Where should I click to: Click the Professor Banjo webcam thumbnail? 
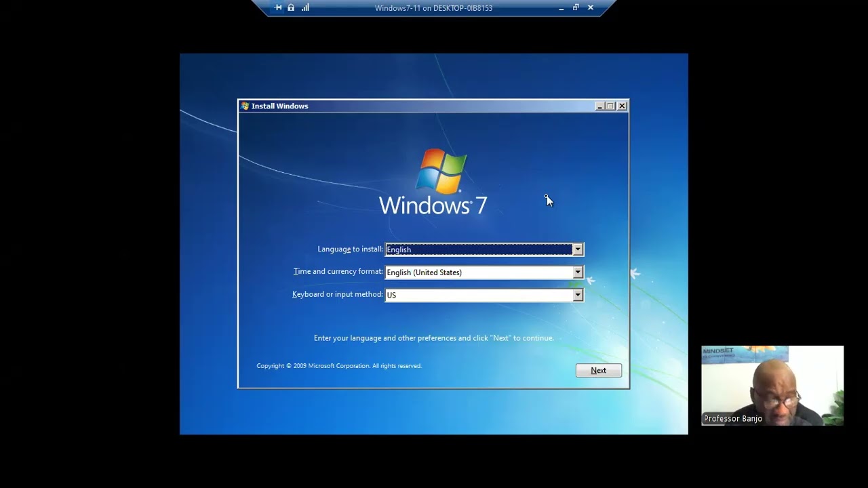(x=772, y=386)
